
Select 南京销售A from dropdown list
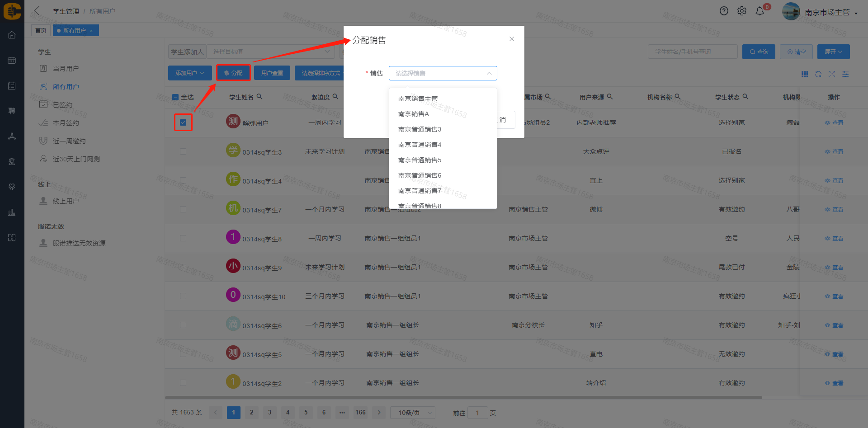[413, 114]
